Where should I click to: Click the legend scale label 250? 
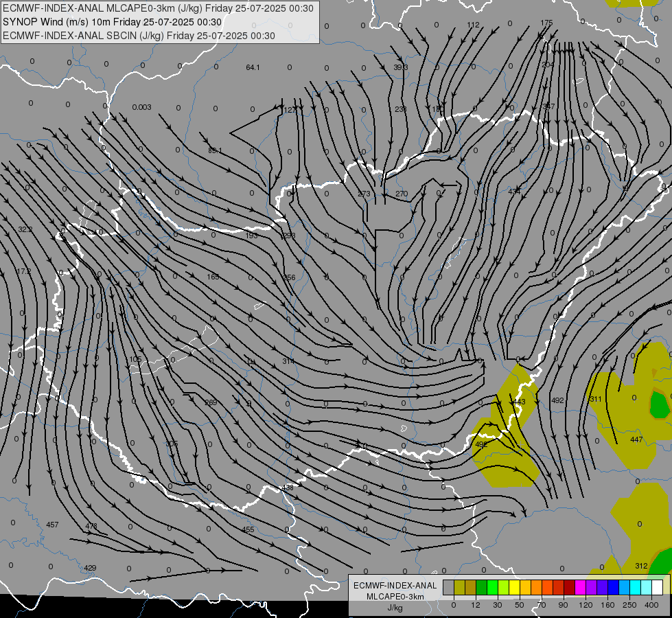pos(629,605)
